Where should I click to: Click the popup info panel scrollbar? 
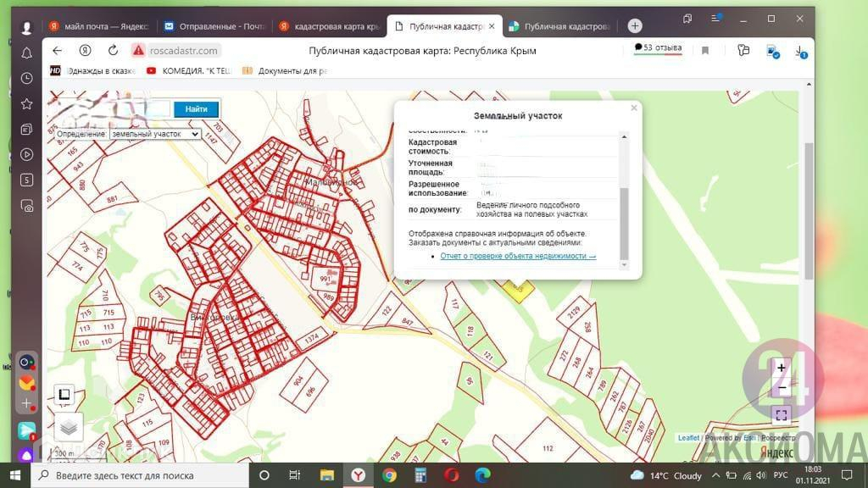point(625,223)
